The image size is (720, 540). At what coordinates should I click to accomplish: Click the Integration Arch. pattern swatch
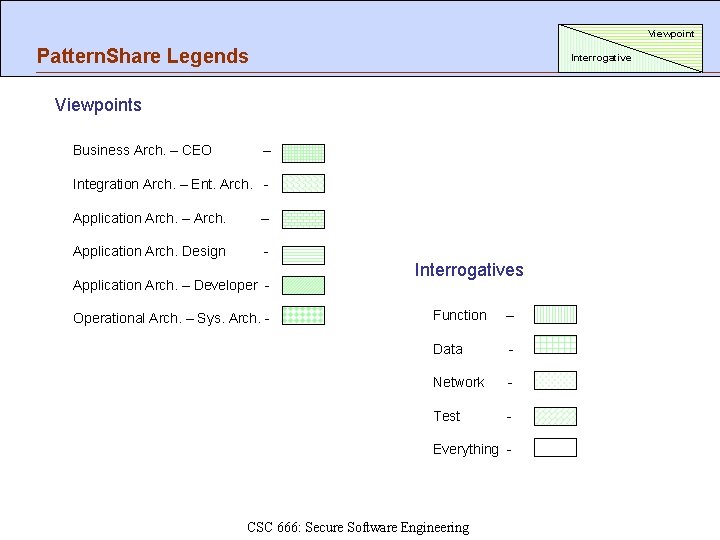pyautogui.click(x=304, y=184)
